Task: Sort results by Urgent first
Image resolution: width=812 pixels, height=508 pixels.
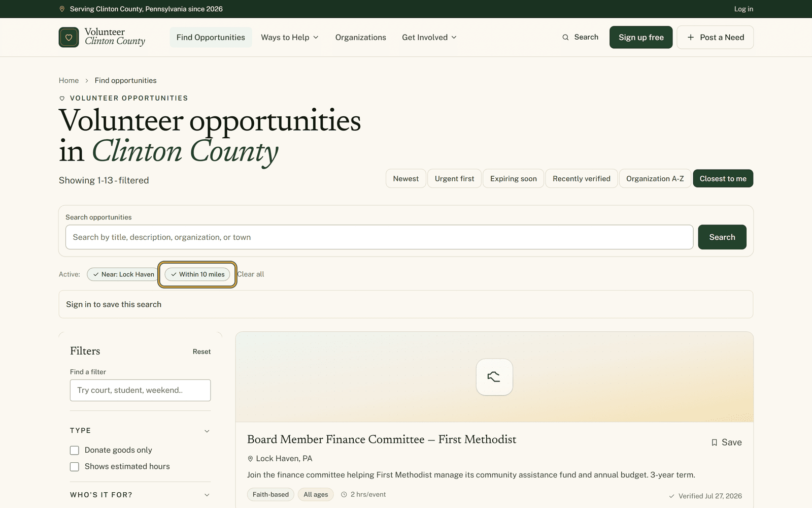Action: [454, 178]
